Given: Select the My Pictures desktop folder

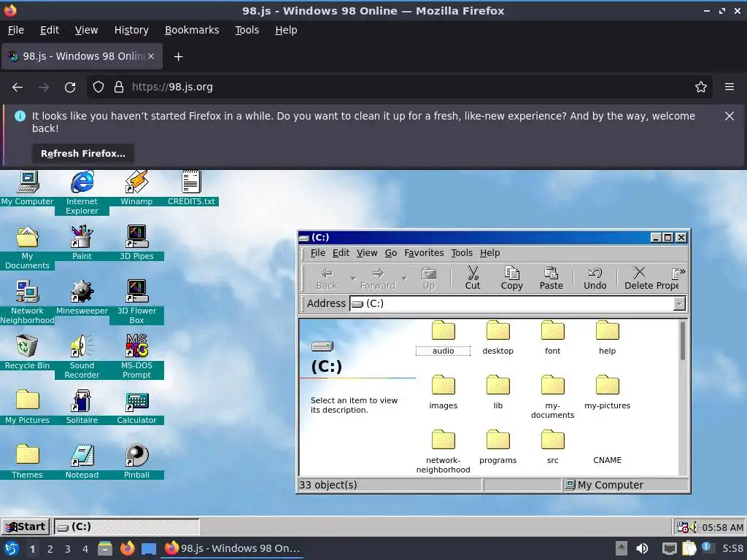Looking at the screenshot, I should (27, 407).
